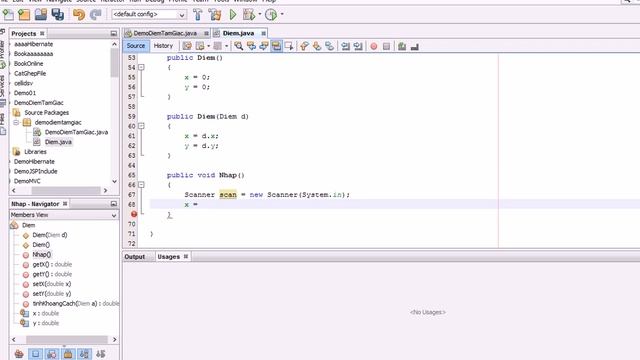Toggle Sort by Source in Navigator
Screen dimensions: 640x360
point(100,354)
